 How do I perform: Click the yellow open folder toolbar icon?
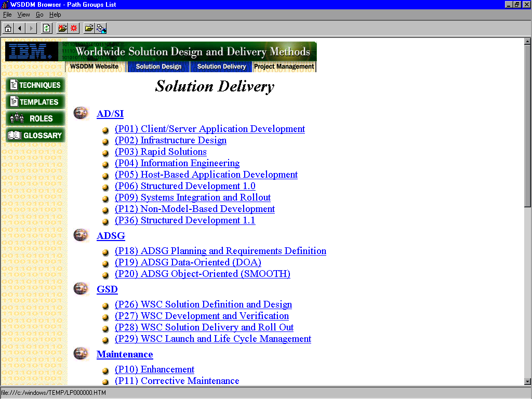coord(89,28)
